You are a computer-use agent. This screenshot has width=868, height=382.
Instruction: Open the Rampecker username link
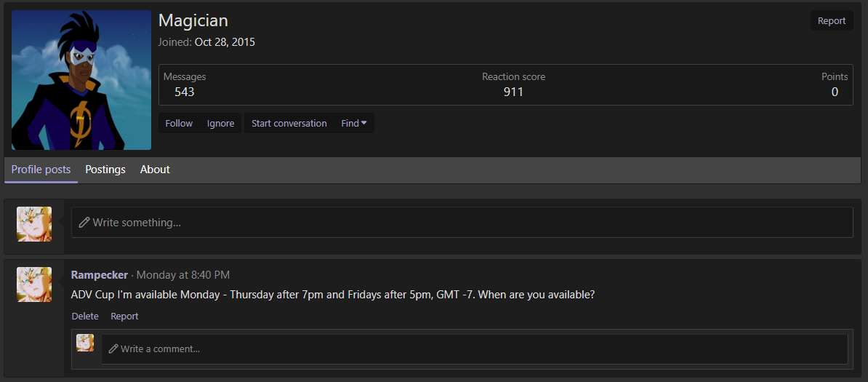(x=100, y=274)
